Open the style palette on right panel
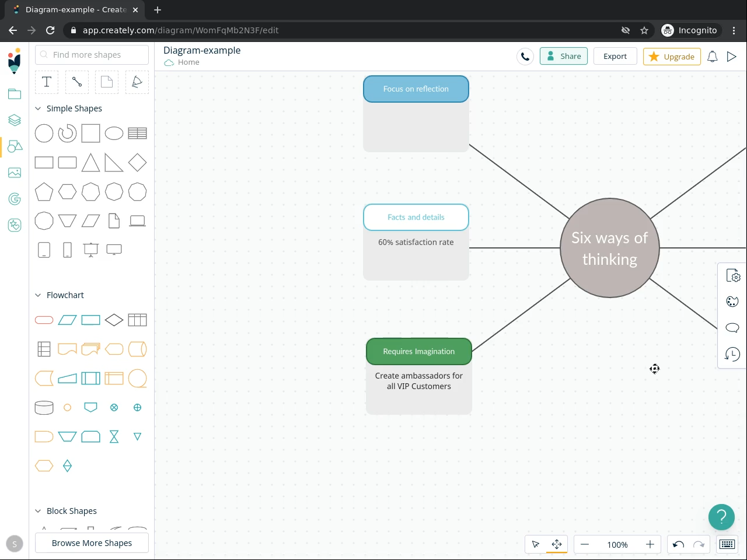Viewport: 747px width, 560px height. click(732, 302)
